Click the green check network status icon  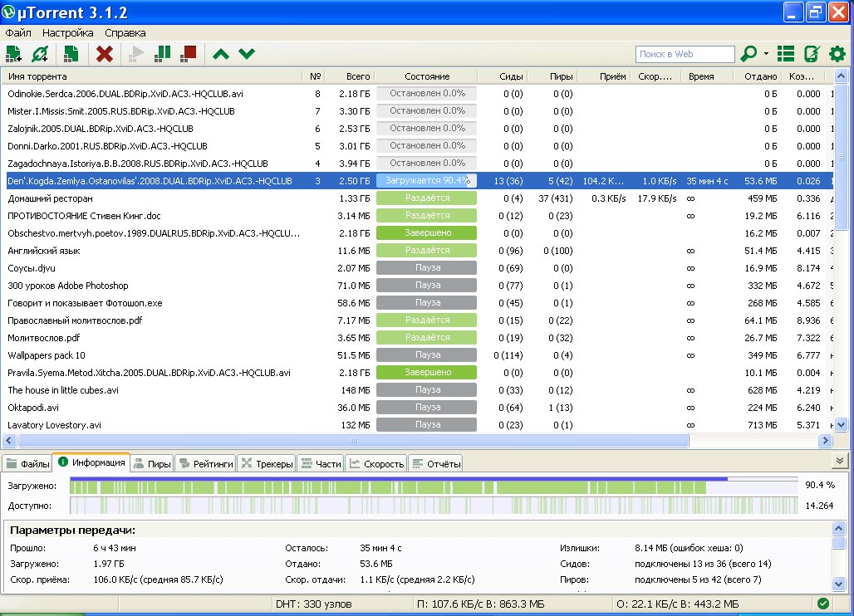coord(823,604)
